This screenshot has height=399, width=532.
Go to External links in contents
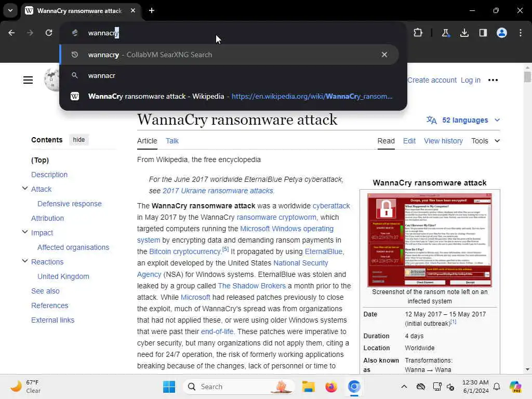point(52,320)
